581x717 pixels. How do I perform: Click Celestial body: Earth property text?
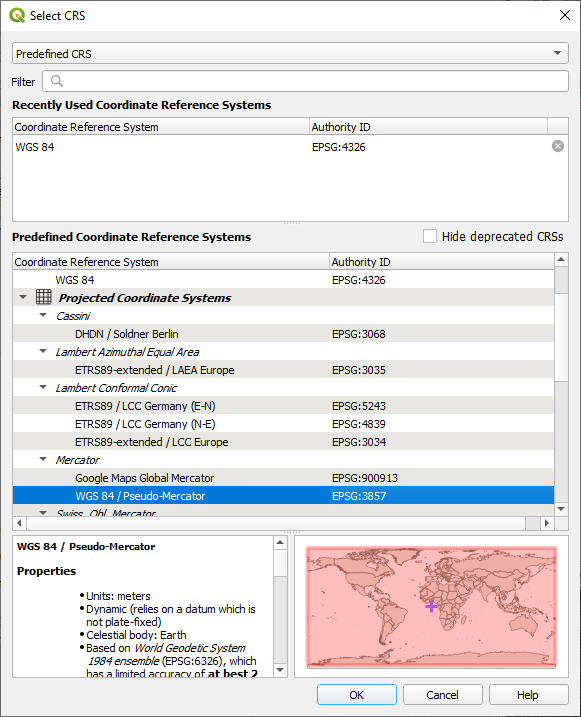[136, 635]
